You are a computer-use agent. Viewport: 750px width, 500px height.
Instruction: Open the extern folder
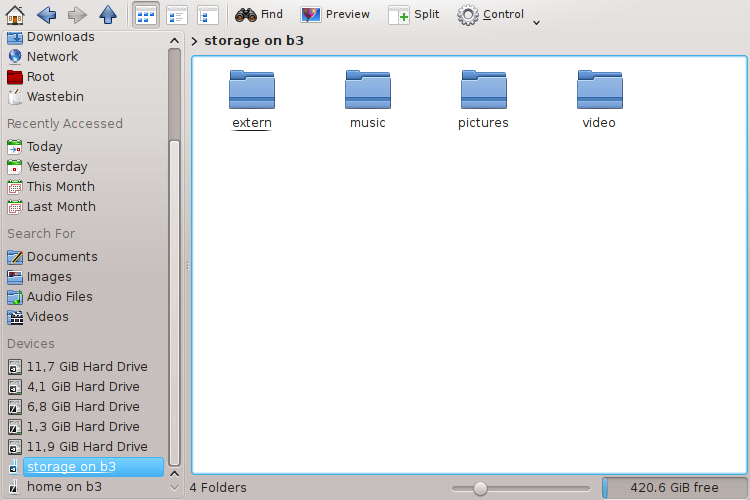tap(252, 100)
